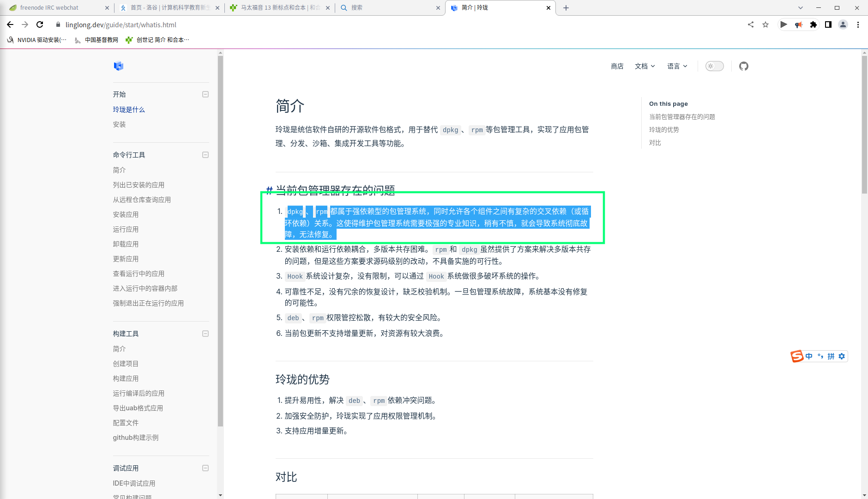The image size is (868, 499).
Task: Collapse the 开始 sidebar section
Action: (205, 94)
